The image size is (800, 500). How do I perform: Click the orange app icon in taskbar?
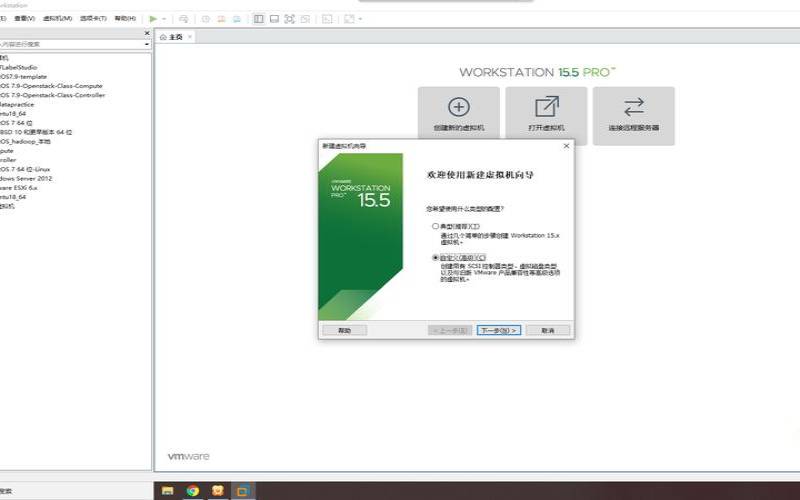[217, 491]
